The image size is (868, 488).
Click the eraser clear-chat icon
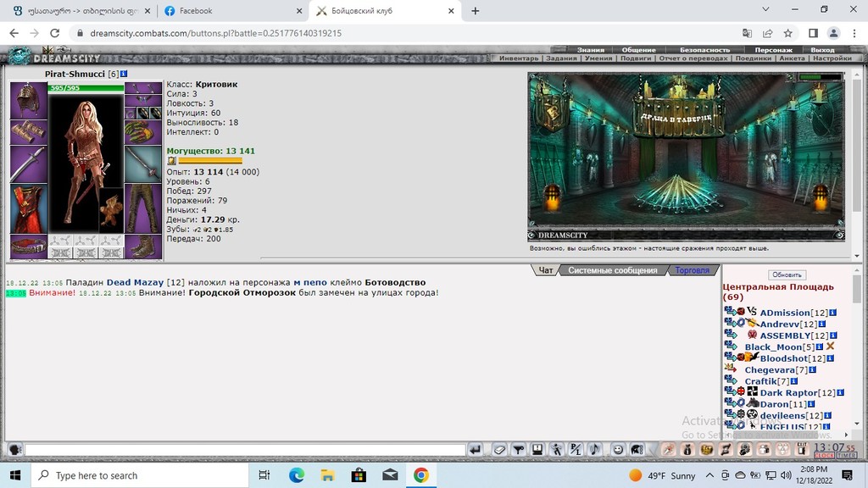pos(499,450)
